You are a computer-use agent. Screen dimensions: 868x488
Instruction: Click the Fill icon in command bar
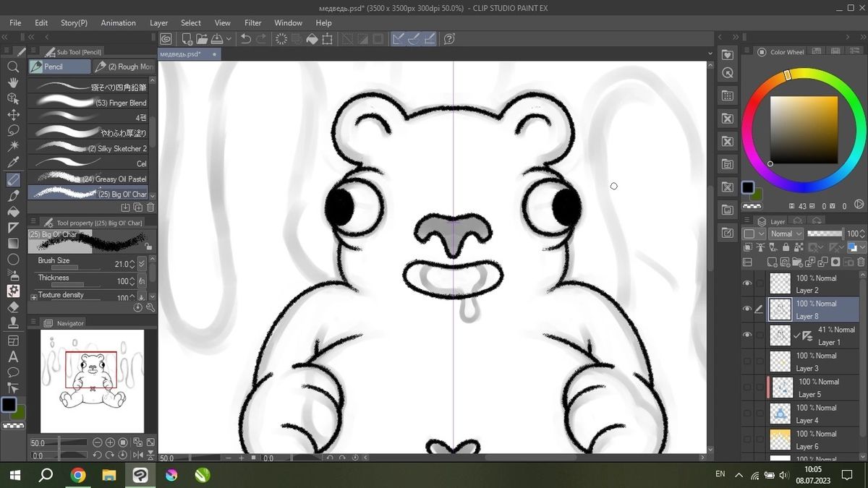[x=312, y=39]
